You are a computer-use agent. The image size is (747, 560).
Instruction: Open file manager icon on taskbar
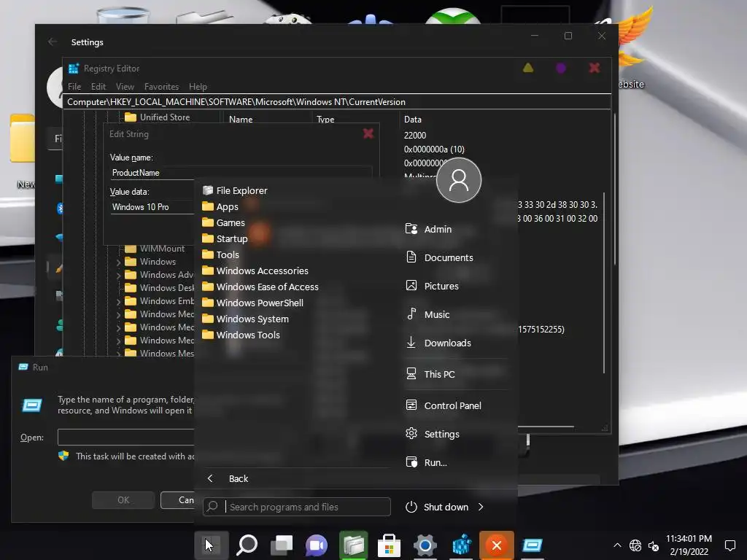(354, 545)
